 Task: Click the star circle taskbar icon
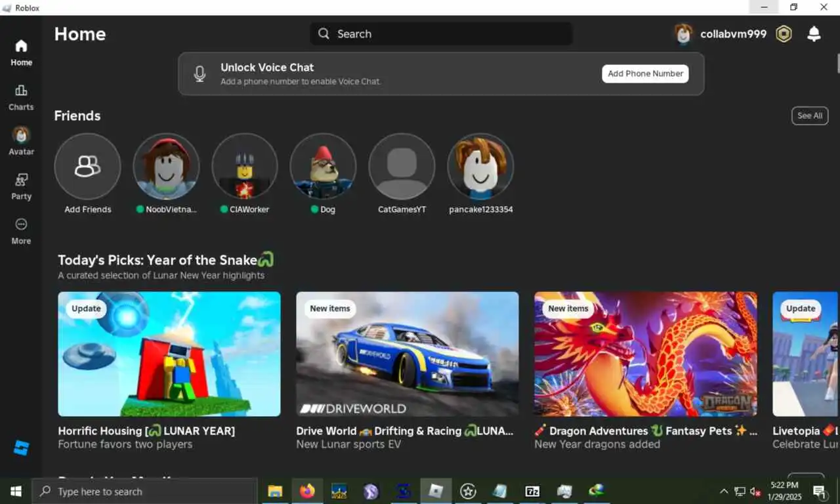[x=468, y=491]
